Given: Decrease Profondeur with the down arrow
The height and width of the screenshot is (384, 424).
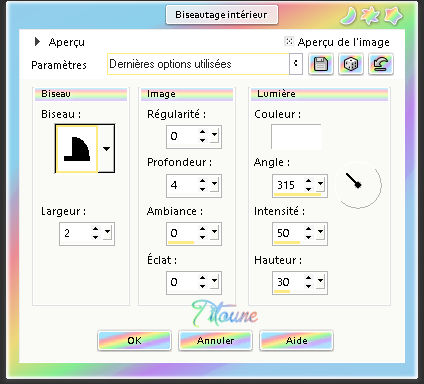Looking at the screenshot, I should [x=202, y=189].
